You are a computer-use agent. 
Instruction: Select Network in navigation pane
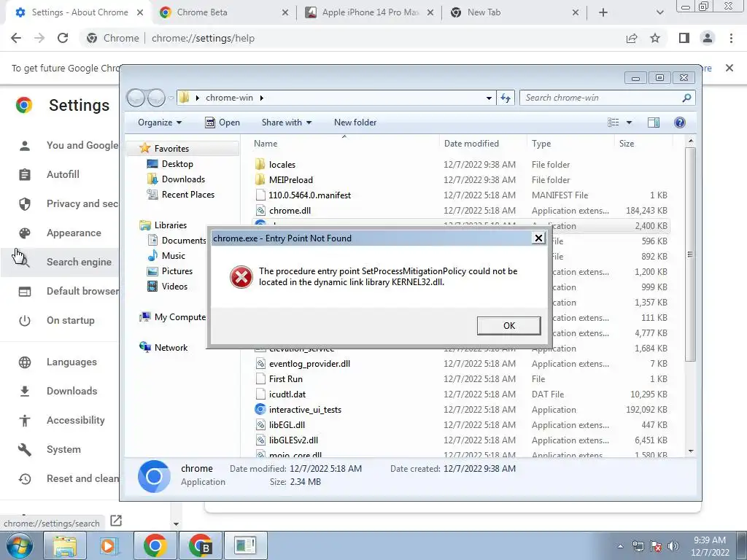click(x=163, y=348)
